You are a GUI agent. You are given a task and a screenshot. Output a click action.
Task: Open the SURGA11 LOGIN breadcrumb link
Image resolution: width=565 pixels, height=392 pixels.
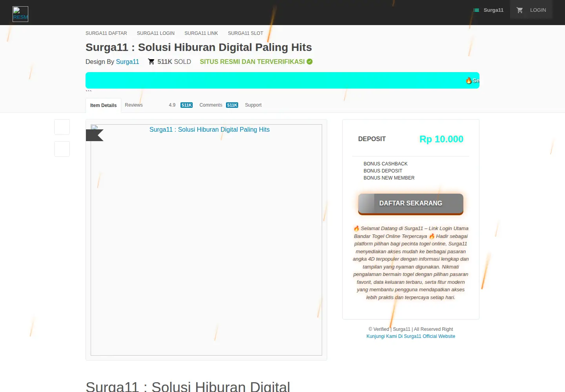click(x=156, y=33)
